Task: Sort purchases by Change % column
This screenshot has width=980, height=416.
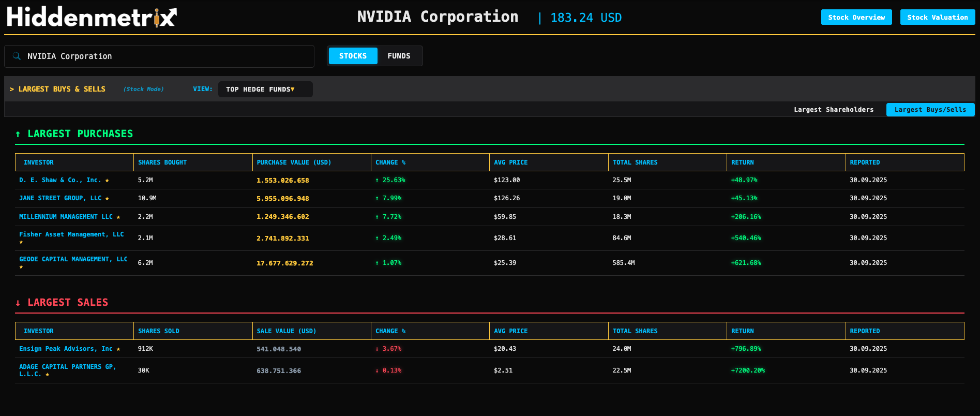Action: point(390,162)
